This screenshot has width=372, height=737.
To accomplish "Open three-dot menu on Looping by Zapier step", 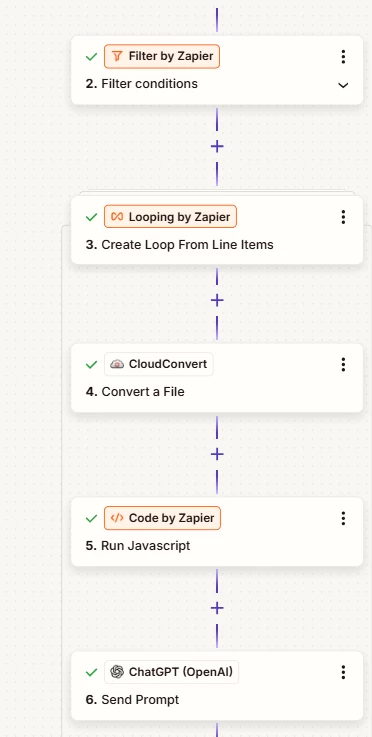I will (x=343, y=217).
